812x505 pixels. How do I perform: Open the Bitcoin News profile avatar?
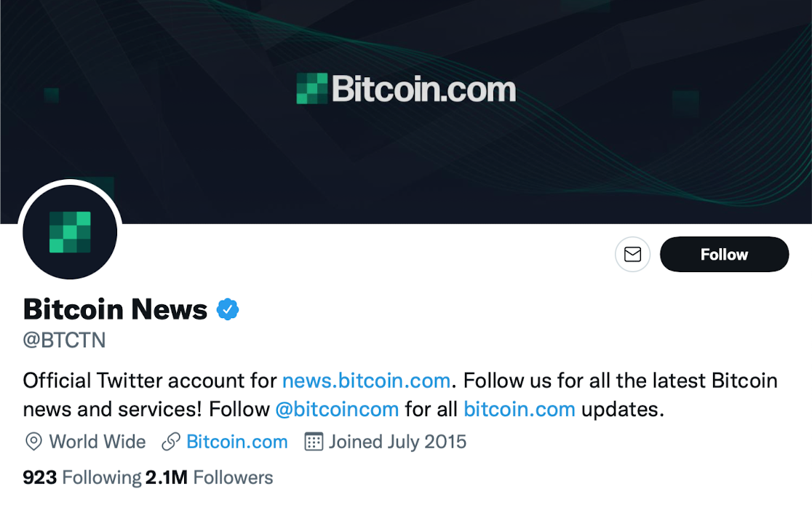click(x=69, y=231)
